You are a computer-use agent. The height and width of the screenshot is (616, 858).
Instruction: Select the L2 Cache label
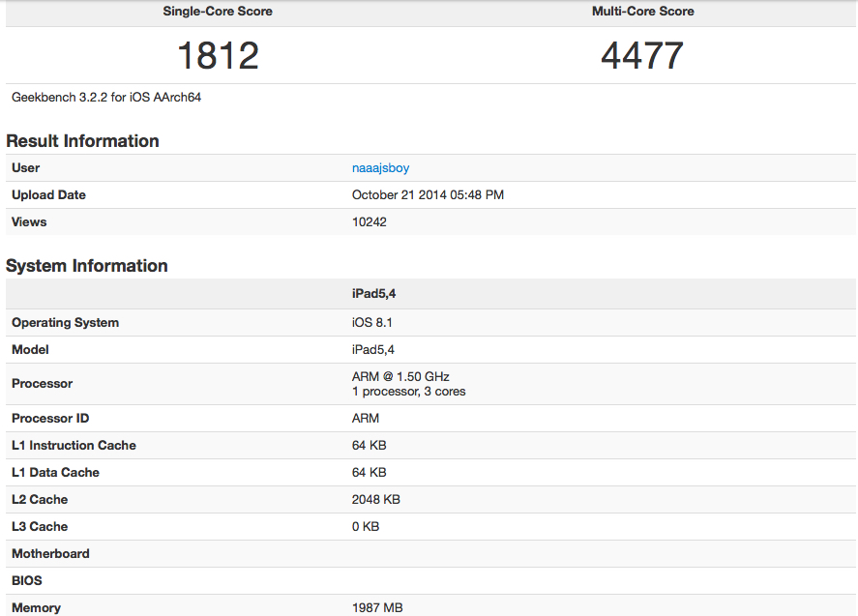40,500
